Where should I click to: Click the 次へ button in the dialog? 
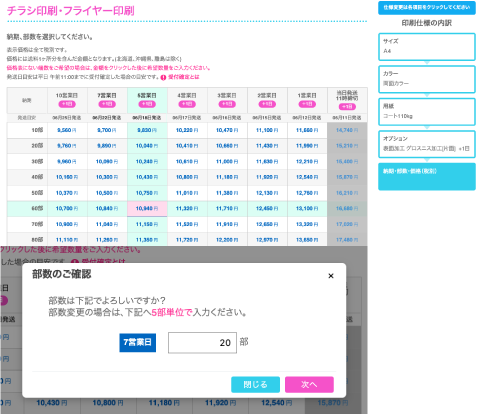309,384
